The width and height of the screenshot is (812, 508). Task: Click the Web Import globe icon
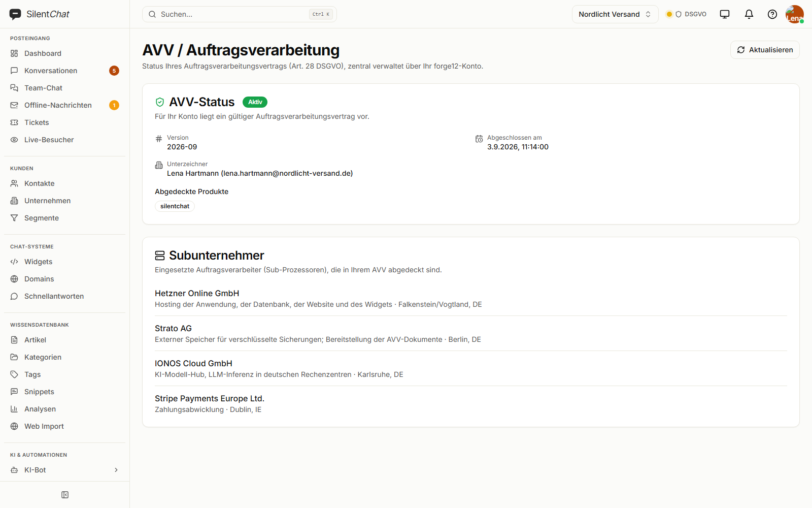click(x=14, y=426)
